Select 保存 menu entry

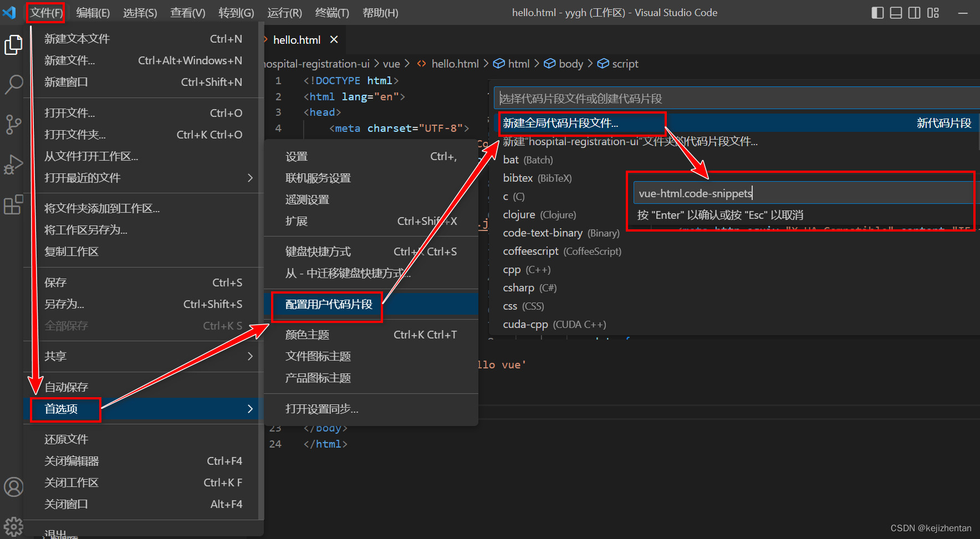[143, 283]
